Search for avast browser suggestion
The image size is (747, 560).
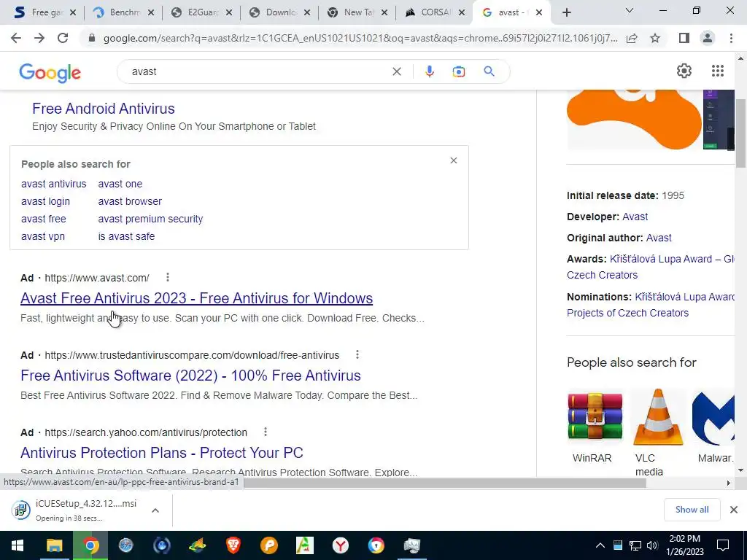click(130, 201)
